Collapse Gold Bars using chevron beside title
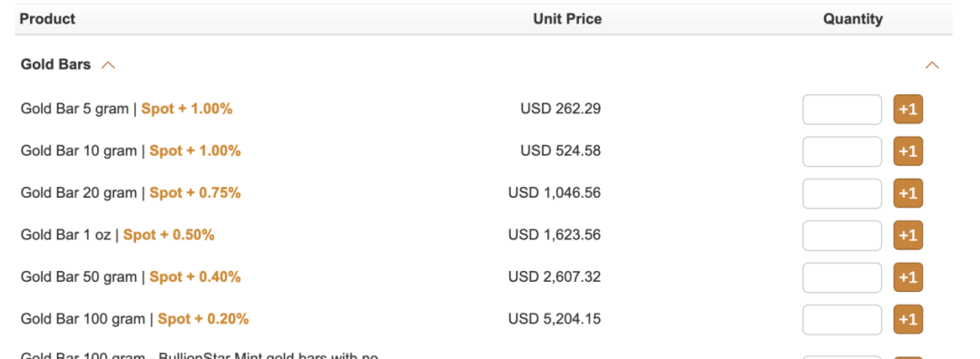This screenshot has height=359, width=980. pos(108,65)
